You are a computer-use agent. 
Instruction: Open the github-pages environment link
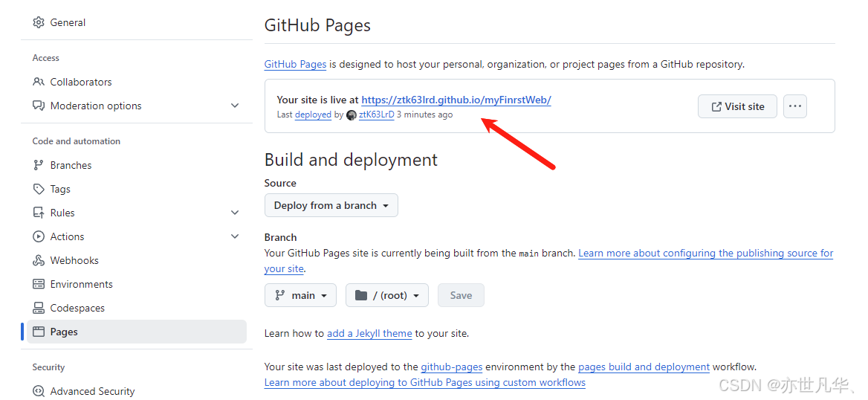click(452, 367)
